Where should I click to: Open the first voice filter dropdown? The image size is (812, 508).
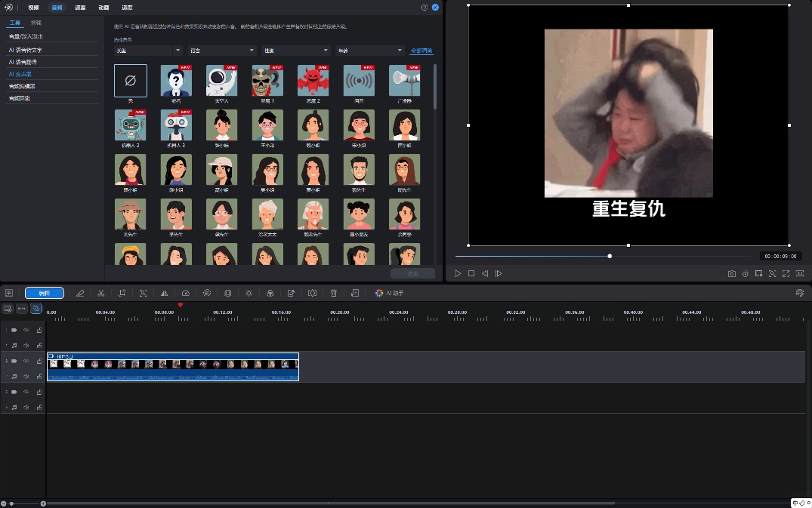coord(148,50)
